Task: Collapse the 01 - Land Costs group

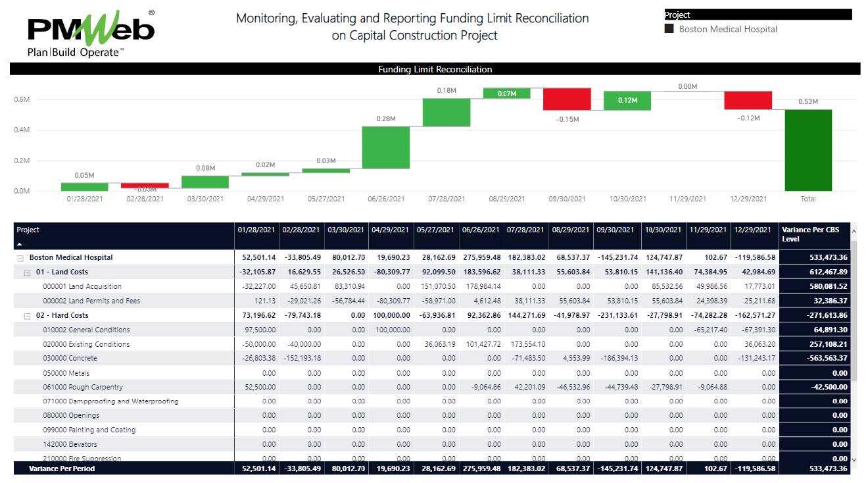Action: coord(27,272)
